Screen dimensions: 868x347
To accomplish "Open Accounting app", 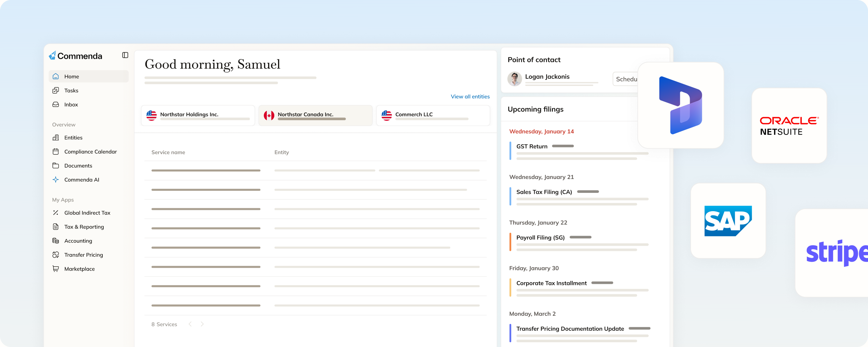I will point(88,241).
